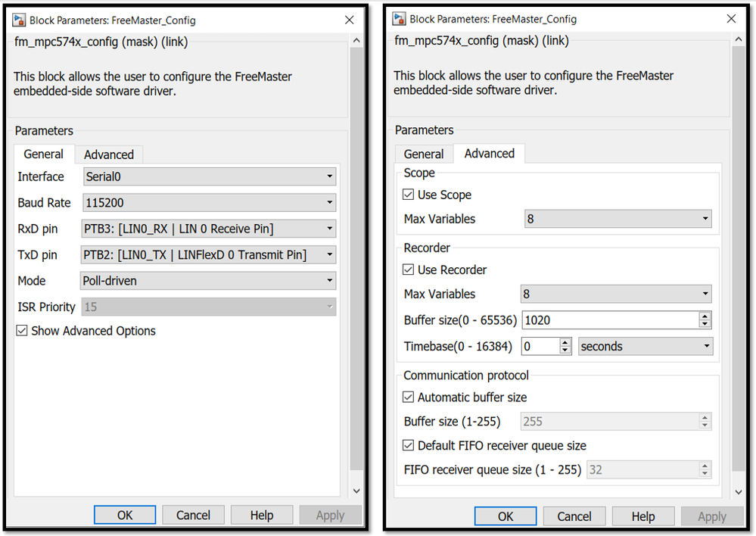The height and width of the screenshot is (536, 756).
Task: Switch to General tab in right dialog
Action: [424, 154]
